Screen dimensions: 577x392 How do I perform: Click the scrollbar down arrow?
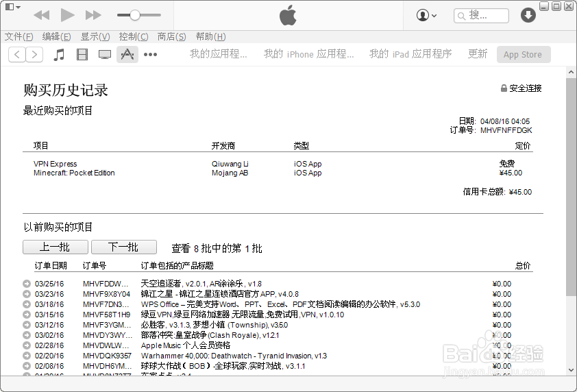click(571, 370)
